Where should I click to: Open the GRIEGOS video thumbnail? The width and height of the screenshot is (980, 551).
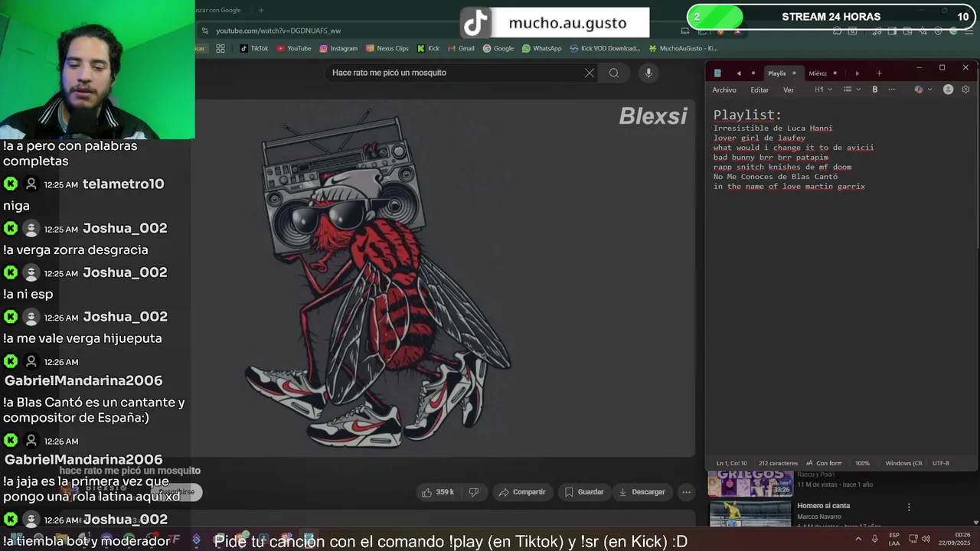coord(750,484)
